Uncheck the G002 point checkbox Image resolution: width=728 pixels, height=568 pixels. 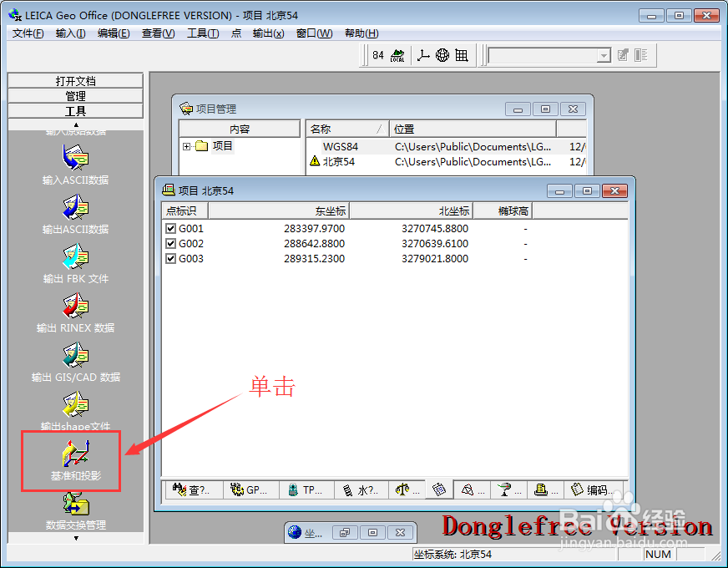[x=170, y=243]
